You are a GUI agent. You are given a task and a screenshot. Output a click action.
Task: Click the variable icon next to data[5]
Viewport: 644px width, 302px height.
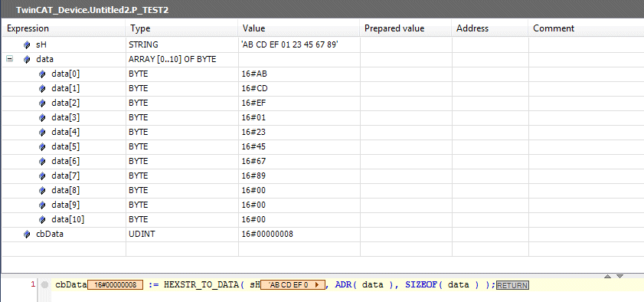[x=42, y=146]
